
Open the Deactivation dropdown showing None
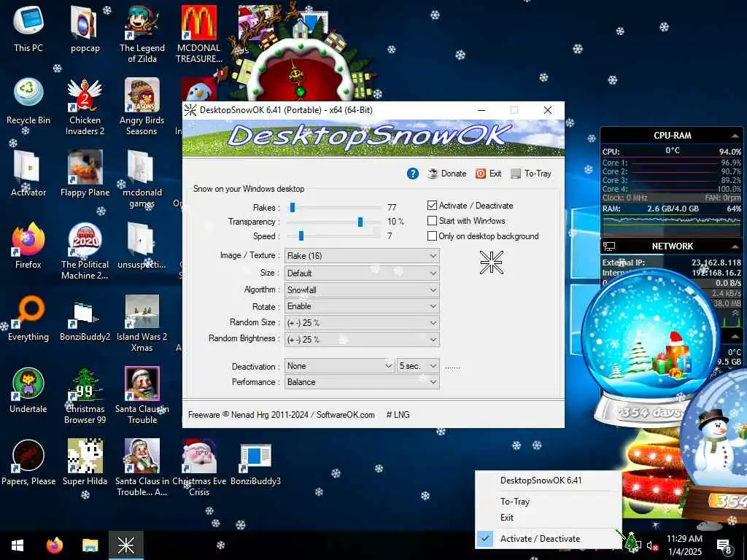(x=339, y=366)
